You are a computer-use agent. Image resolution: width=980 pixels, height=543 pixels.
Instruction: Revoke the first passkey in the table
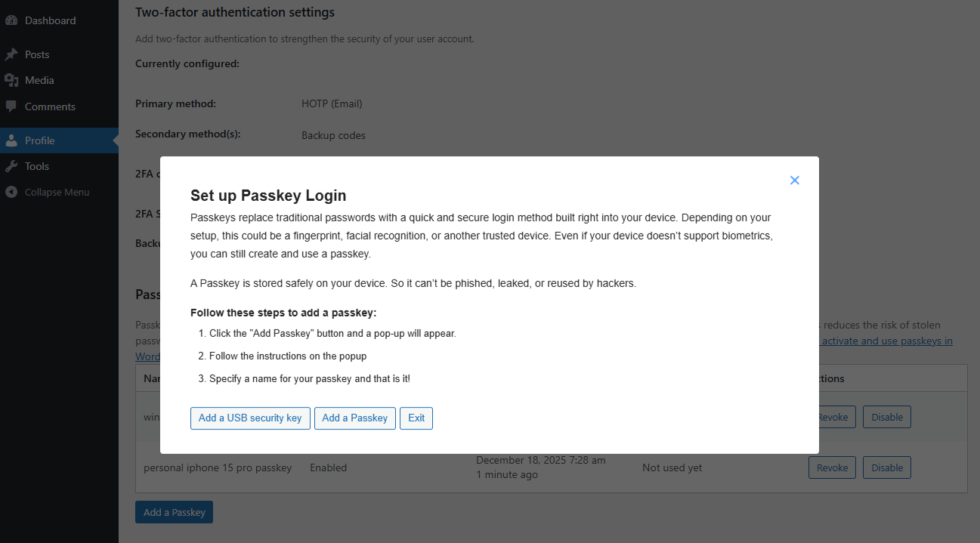tap(833, 417)
